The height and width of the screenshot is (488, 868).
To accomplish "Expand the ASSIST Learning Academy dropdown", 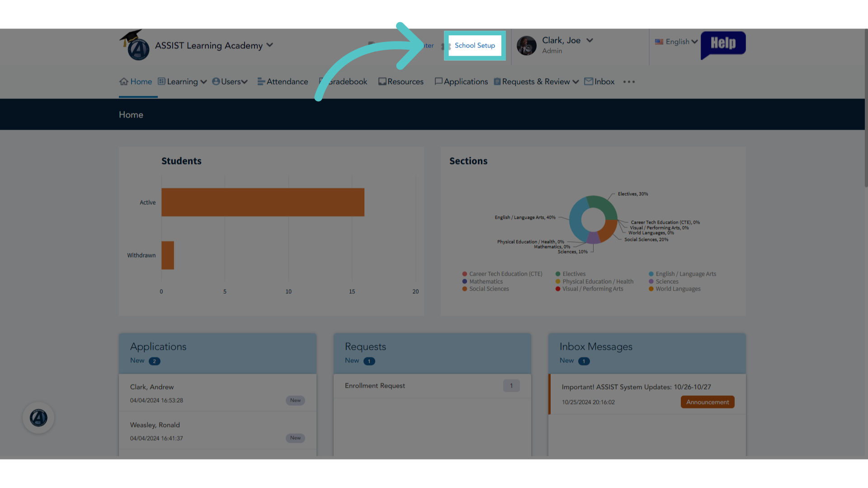I will coord(270,45).
